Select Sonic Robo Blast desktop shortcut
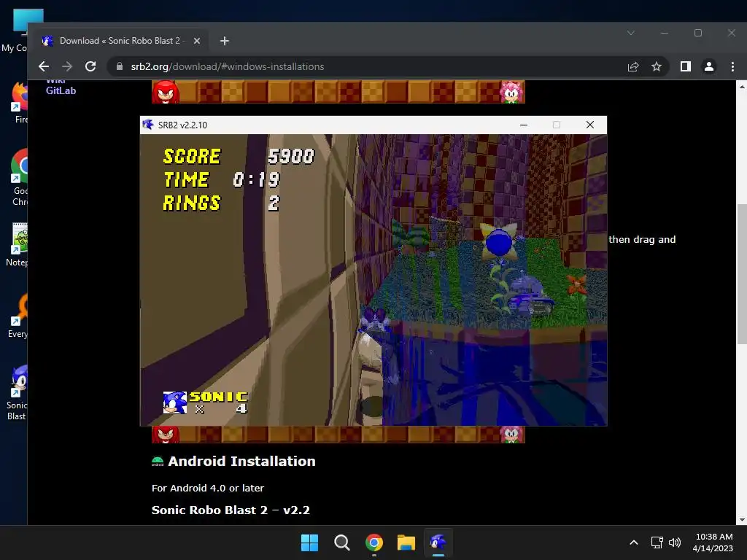The height and width of the screenshot is (560, 747). tap(18, 392)
